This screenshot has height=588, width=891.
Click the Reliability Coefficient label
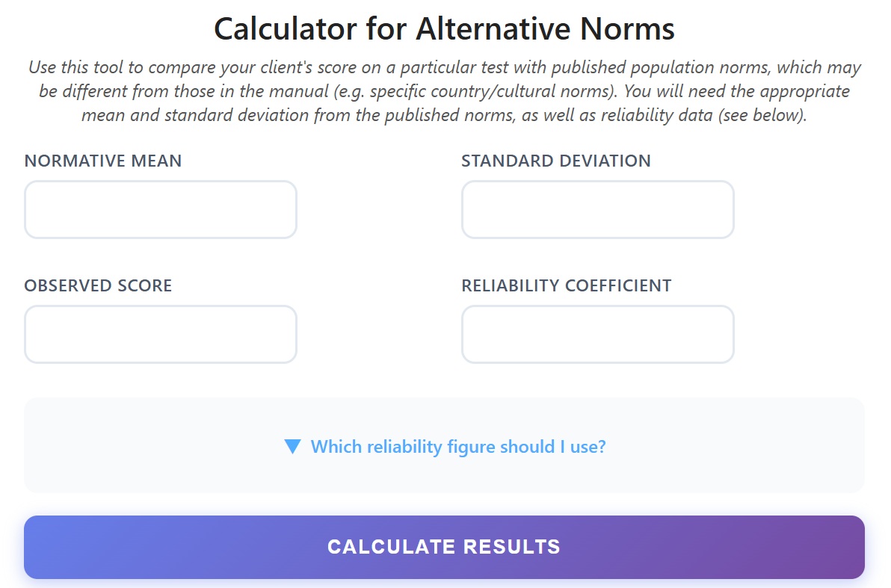click(566, 285)
